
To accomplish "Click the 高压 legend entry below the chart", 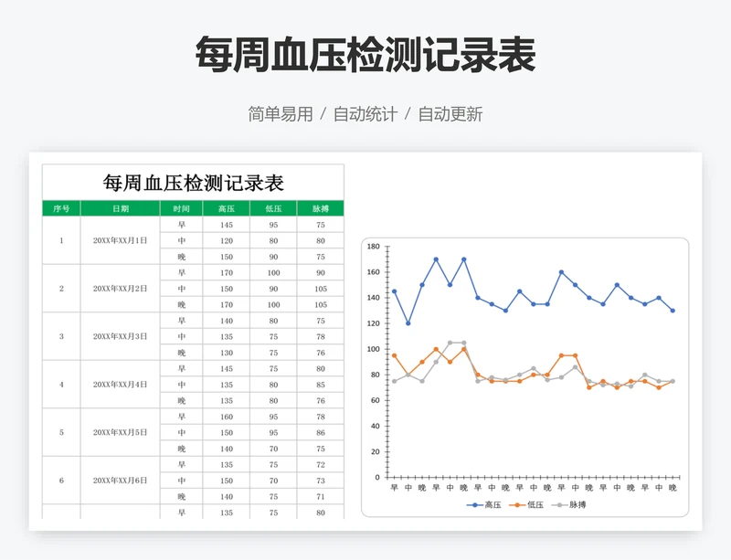I will (484, 504).
